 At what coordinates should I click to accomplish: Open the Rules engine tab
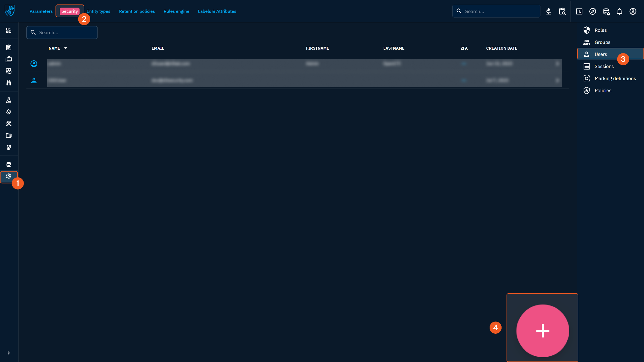click(x=176, y=11)
